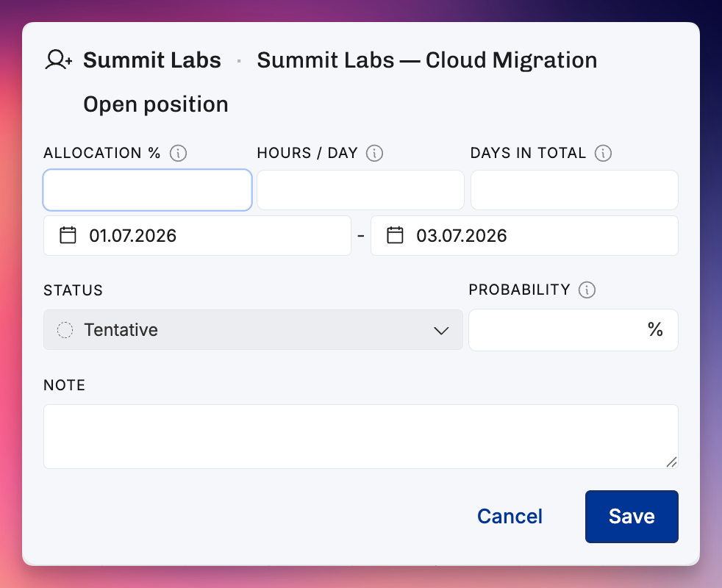Screen dimensions: 722x588
Task: Click the add-person icon beside Summit Labs
Action: (x=59, y=60)
